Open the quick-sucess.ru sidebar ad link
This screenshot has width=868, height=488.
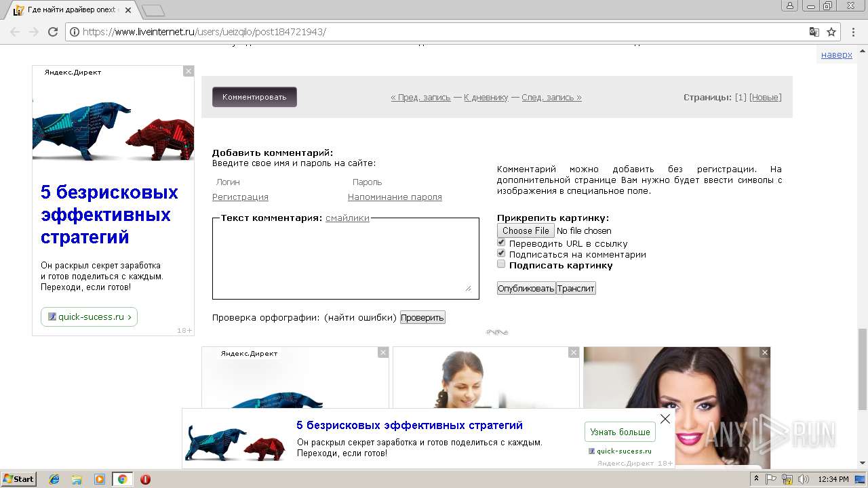[x=89, y=317]
